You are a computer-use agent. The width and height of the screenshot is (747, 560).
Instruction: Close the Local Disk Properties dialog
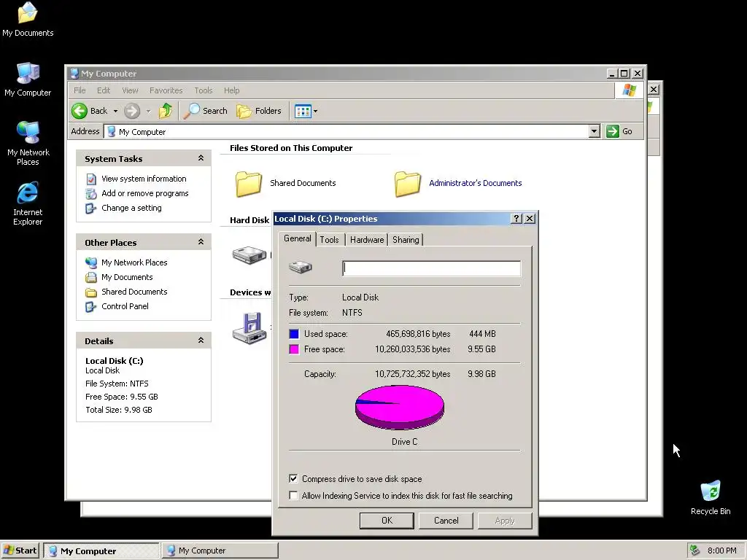pos(530,219)
